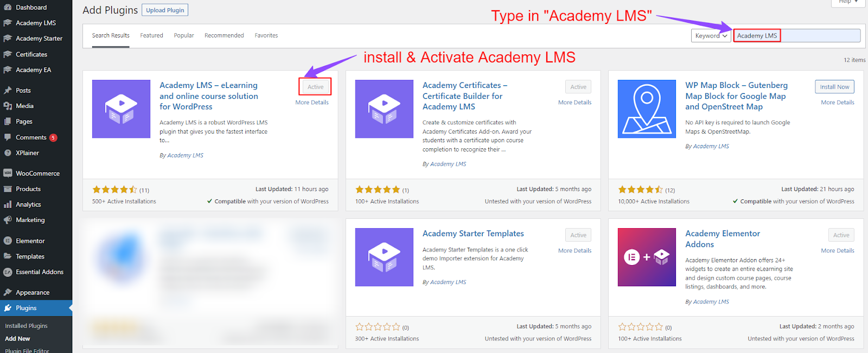
Task: Open the Elementor sidebar icon
Action: (x=8, y=241)
